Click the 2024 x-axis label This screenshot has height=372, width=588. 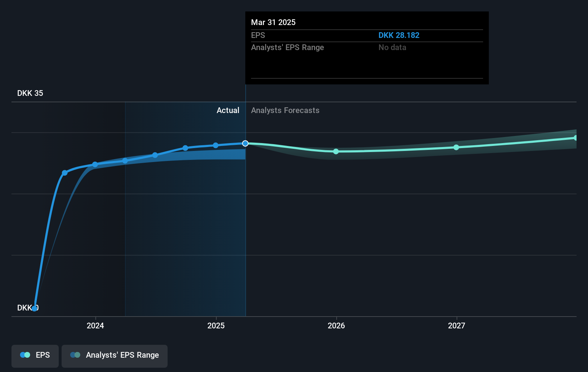click(x=95, y=325)
